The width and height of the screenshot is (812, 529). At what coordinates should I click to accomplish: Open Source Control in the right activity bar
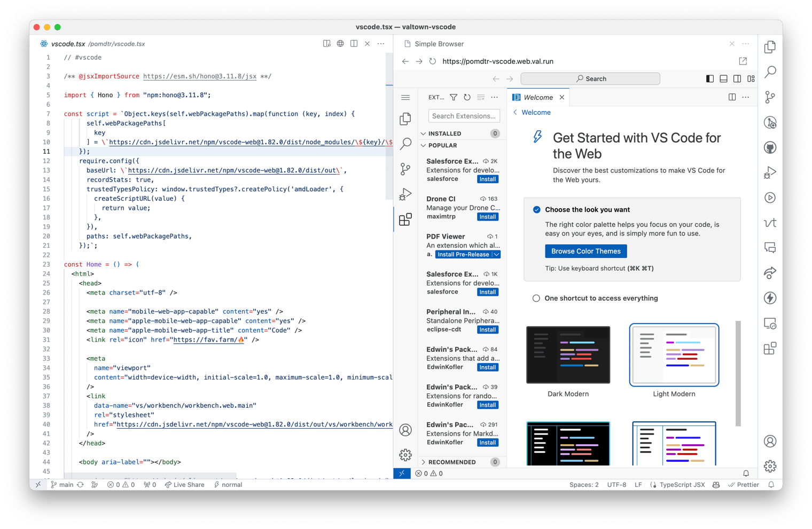coord(770,97)
